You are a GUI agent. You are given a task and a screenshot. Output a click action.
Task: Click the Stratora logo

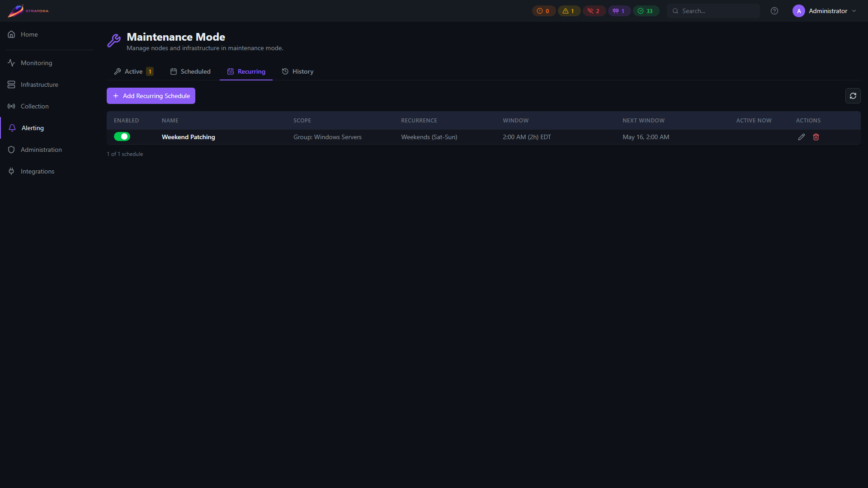tap(28, 11)
